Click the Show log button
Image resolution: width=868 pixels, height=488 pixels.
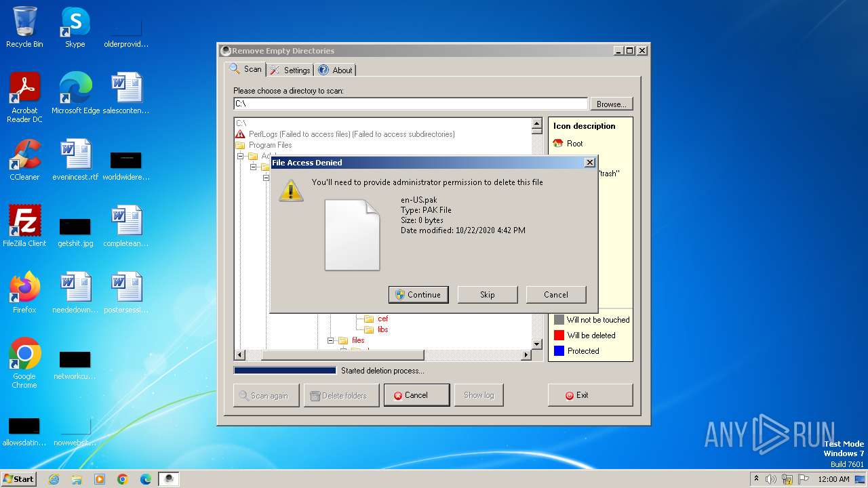click(479, 395)
